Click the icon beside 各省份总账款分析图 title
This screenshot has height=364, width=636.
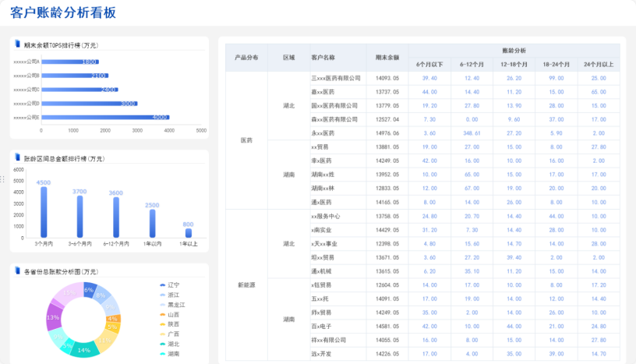18,271
